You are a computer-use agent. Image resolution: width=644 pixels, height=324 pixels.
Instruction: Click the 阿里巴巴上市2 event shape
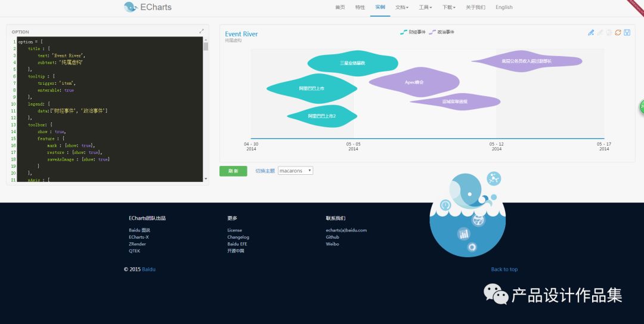tap(322, 116)
